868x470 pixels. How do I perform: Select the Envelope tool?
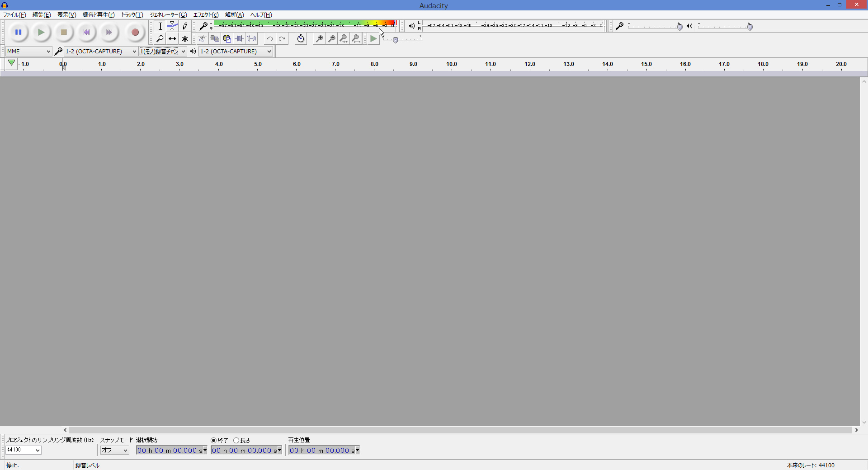172,26
